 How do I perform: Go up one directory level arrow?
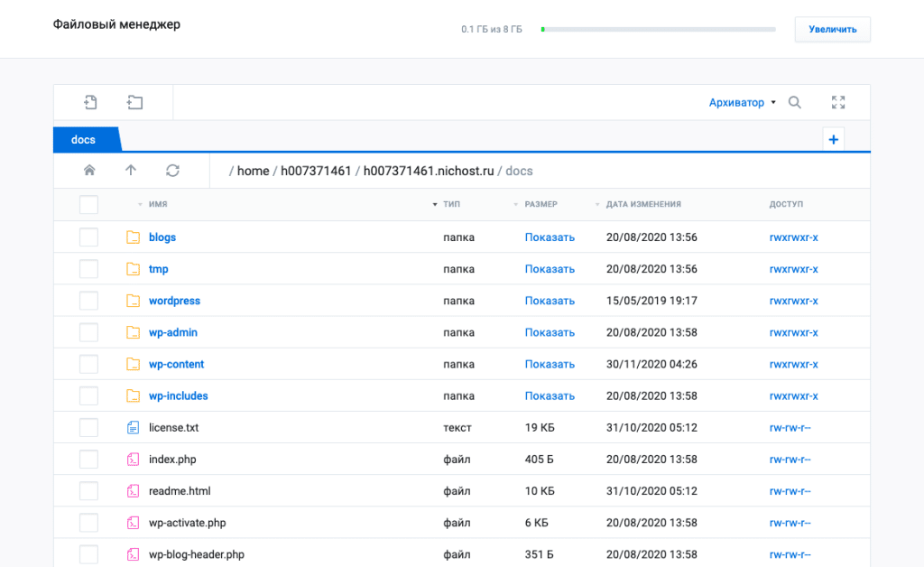131,171
